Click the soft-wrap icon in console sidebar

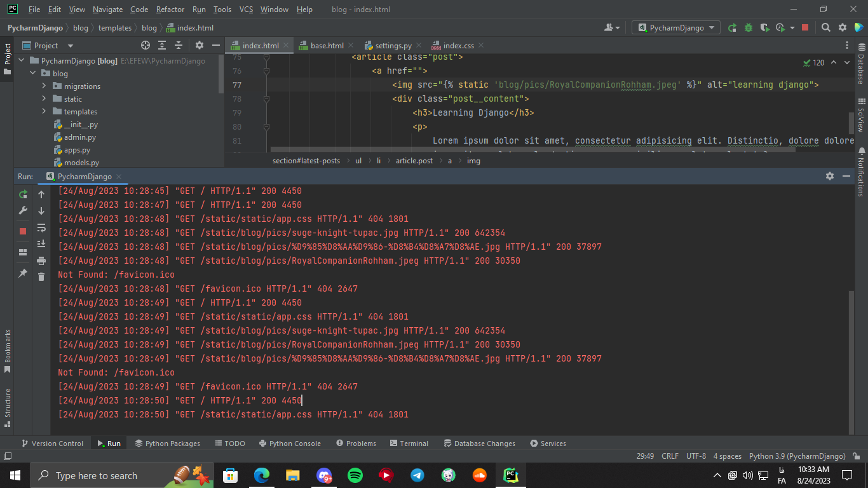[x=41, y=227]
